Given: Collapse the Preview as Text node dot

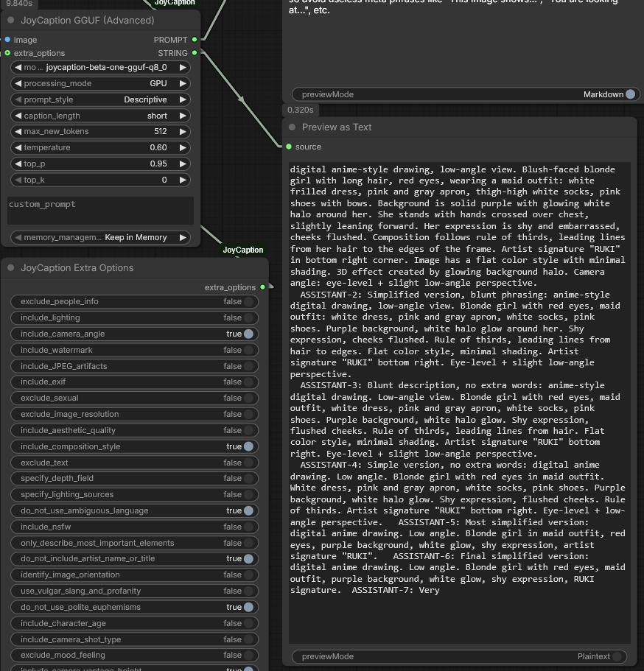Looking at the screenshot, I should (x=292, y=127).
